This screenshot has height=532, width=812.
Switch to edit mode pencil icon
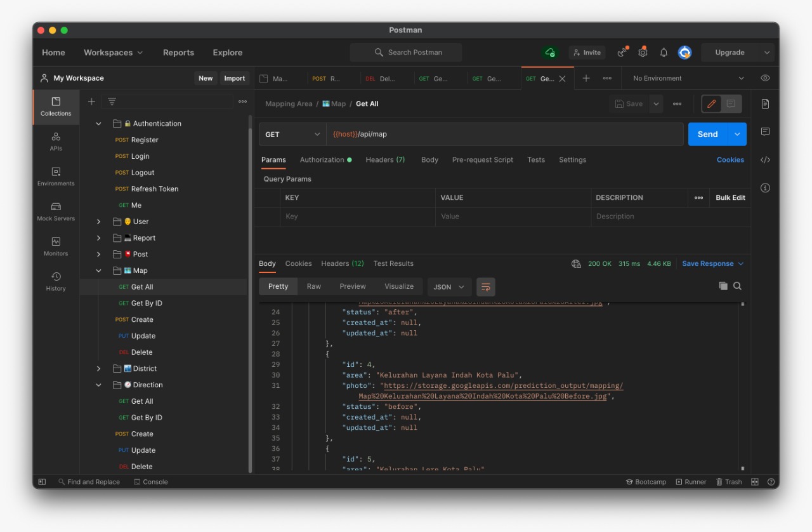(x=712, y=103)
